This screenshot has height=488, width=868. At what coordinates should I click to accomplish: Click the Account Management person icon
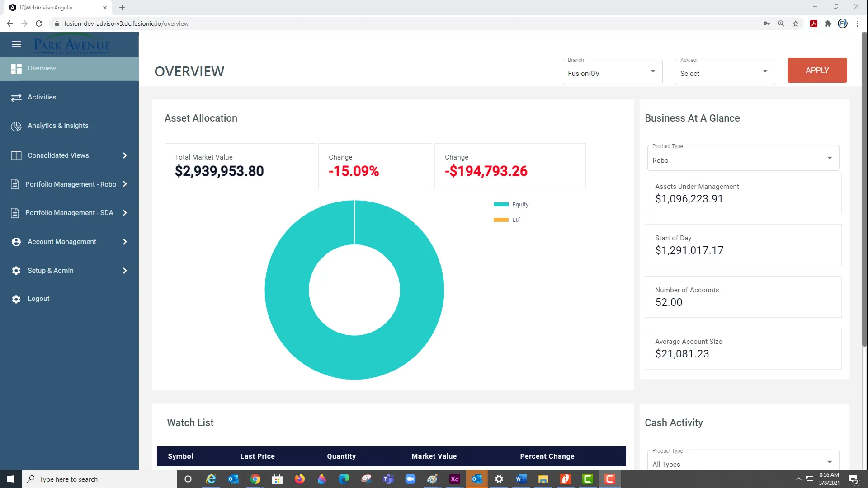[16, 242]
